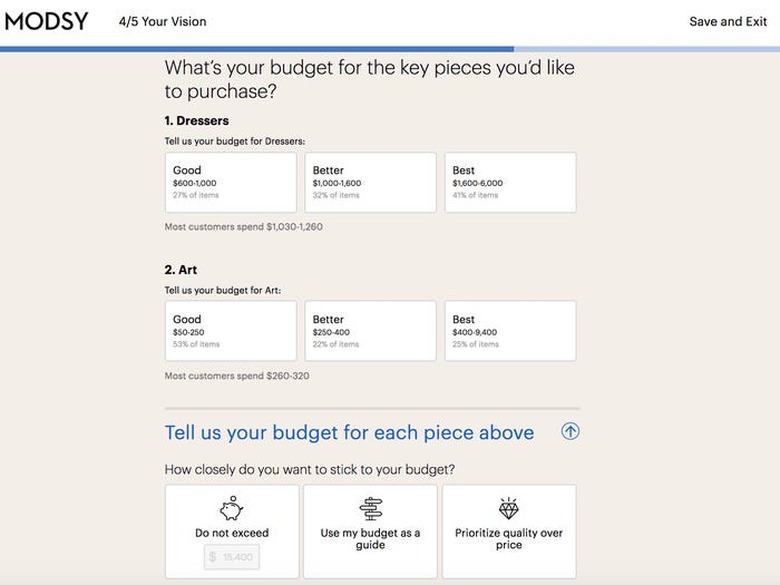Click the piggy bank icon
This screenshot has width=780, height=585.
point(231,509)
